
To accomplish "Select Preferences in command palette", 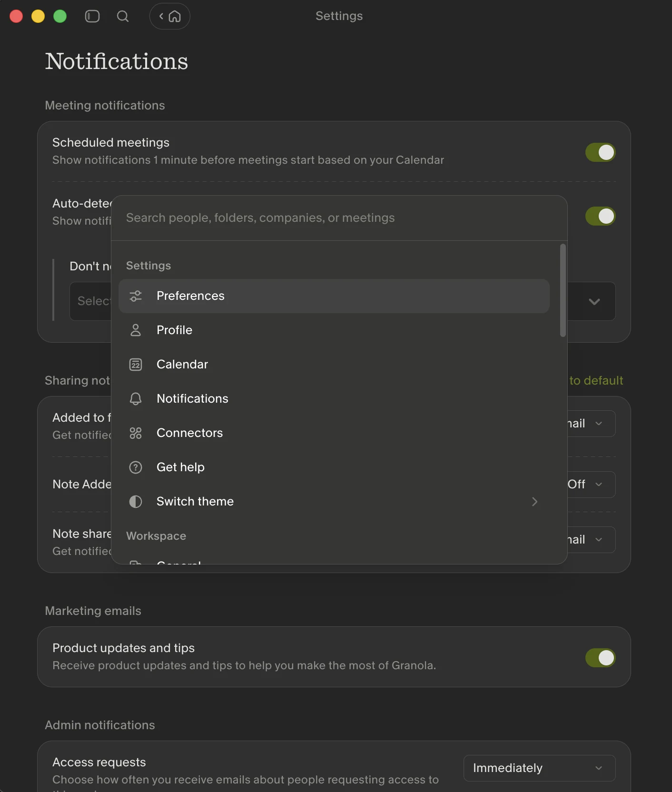I will pyautogui.click(x=334, y=296).
